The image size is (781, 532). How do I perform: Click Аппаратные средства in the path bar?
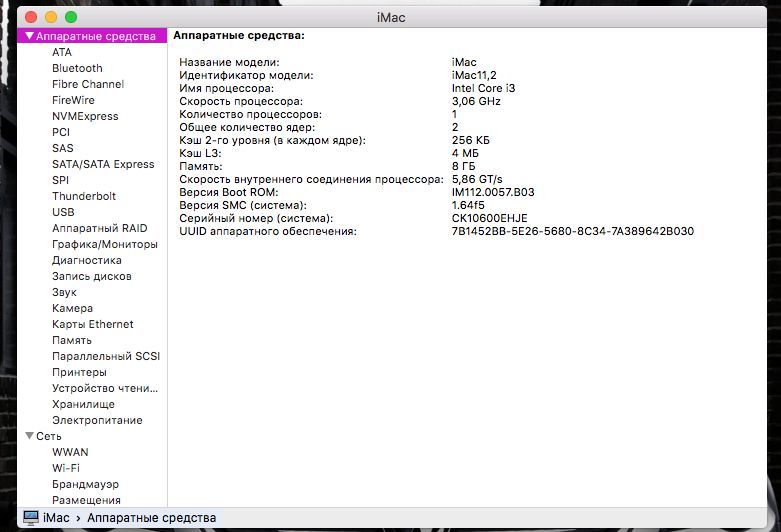[151, 518]
